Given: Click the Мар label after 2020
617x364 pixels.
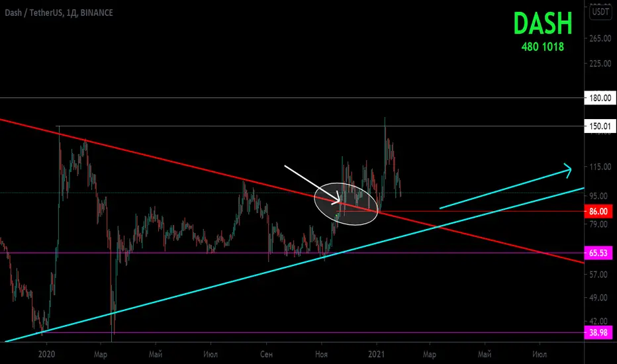Looking at the screenshot, I should point(101,355).
